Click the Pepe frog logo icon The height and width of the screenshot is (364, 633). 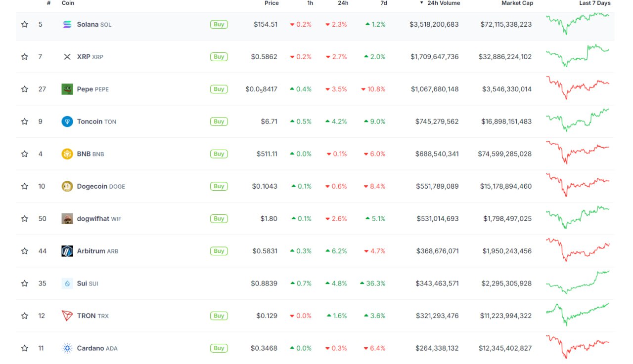click(67, 89)
